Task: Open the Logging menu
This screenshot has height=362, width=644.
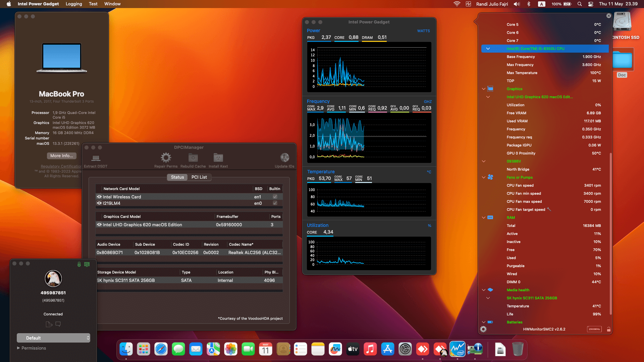Action: tap(74, 4)
